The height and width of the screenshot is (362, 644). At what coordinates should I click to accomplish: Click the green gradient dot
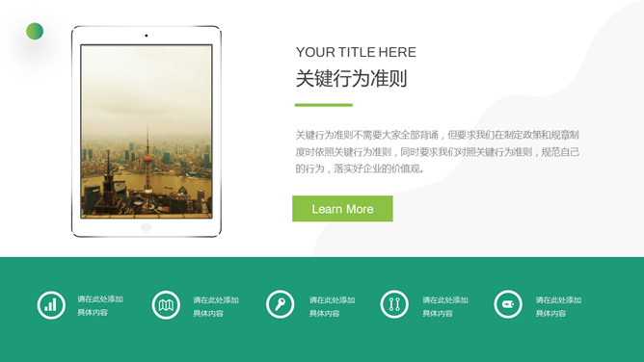35,31
